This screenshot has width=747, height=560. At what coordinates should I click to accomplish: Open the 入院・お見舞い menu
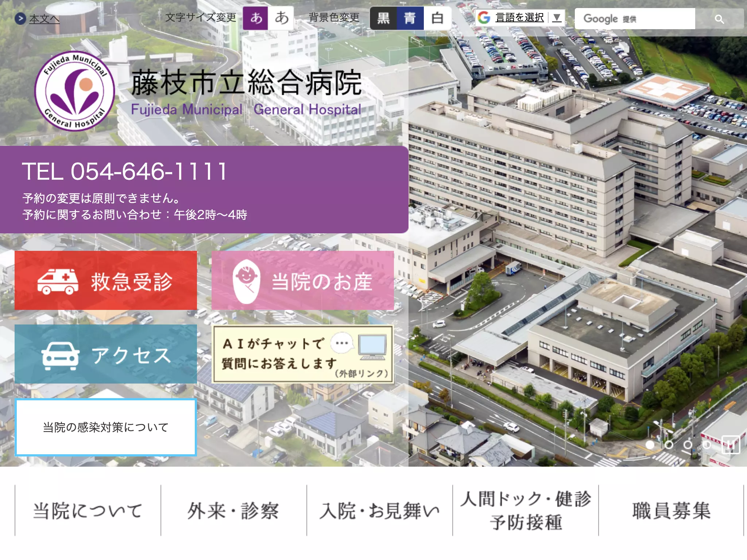click(380, 510)
